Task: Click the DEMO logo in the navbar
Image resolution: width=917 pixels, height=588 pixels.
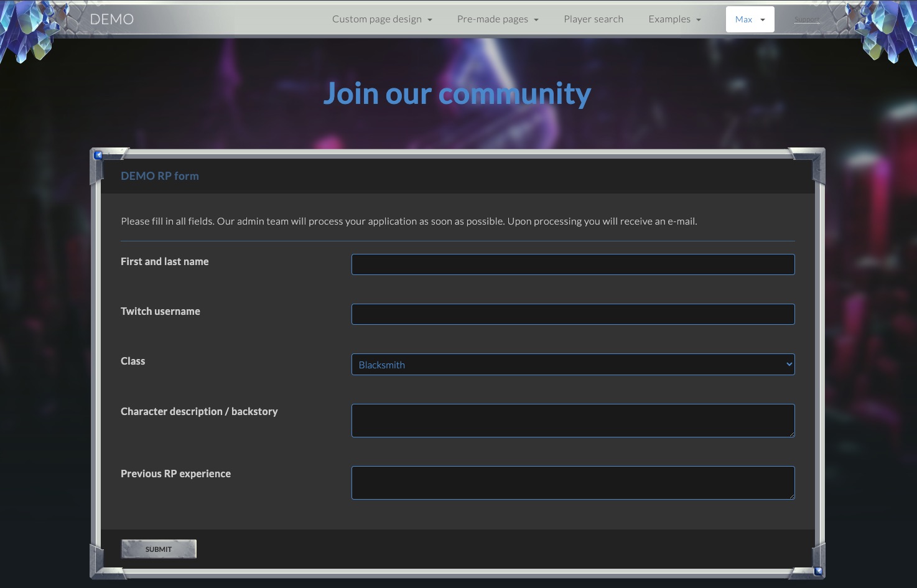Action: (x=111, y=19)
